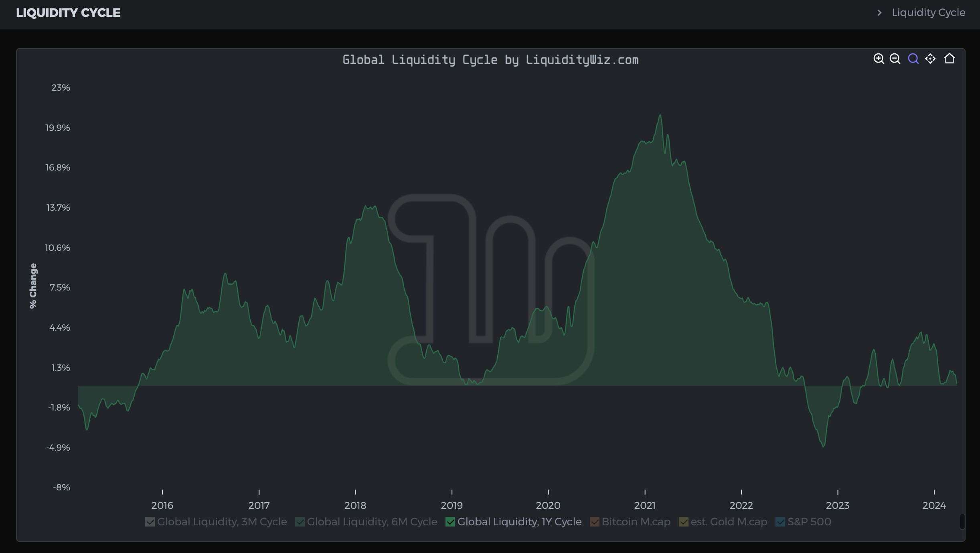This screenshot has width=980, height=553.
Task: Enable the Bitcoin M.cap series
Action: click(x=630, y=522)
